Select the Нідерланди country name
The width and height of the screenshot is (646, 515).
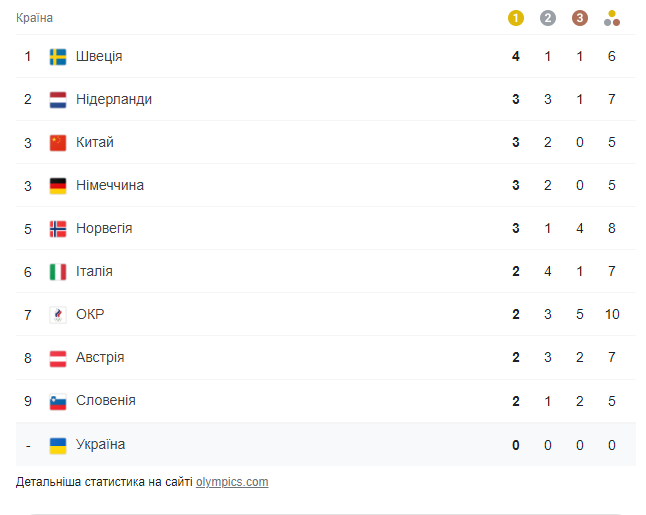(x=114, y=100)
